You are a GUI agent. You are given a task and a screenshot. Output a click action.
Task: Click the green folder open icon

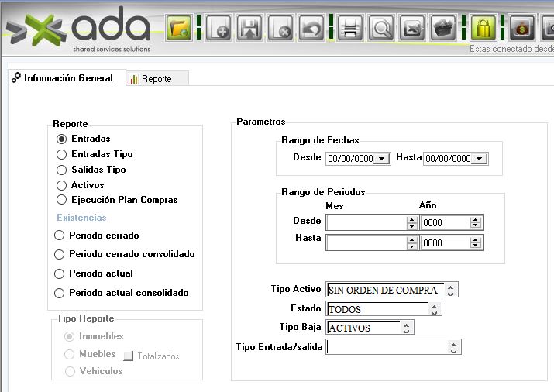tap(179, 29)
